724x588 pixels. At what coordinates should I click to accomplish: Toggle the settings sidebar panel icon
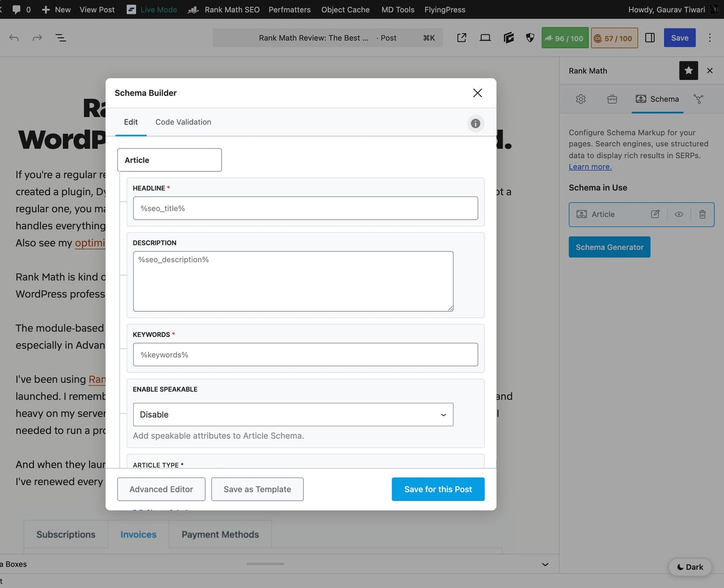pyautogui.click(x=650, y=38)
